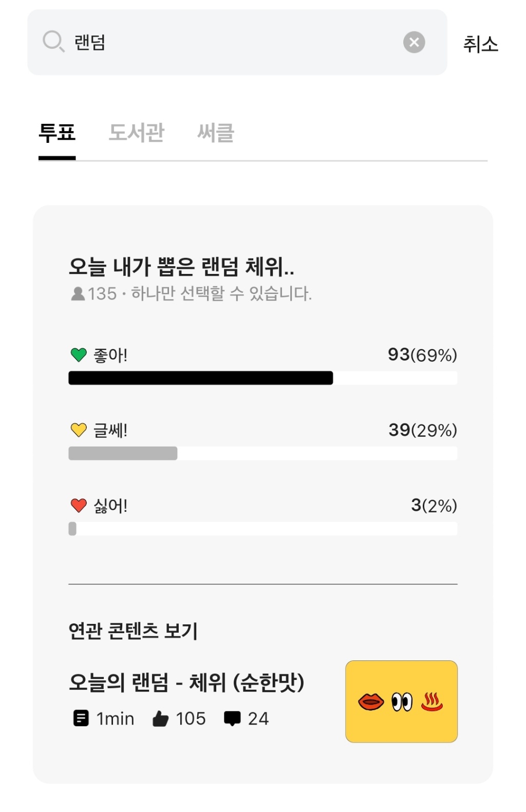Vote for the 좋아! option
The height and width of the screenshot is (812, 526).
point(110,355)
